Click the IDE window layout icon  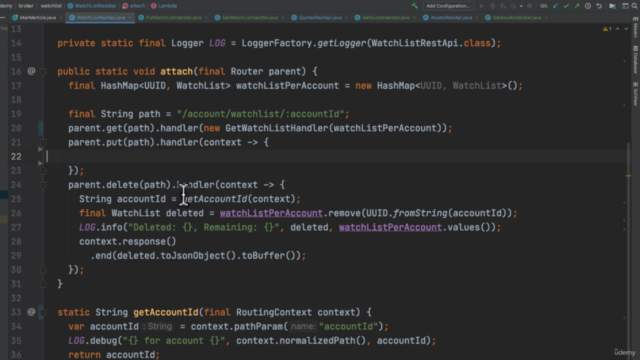(625, 6)
